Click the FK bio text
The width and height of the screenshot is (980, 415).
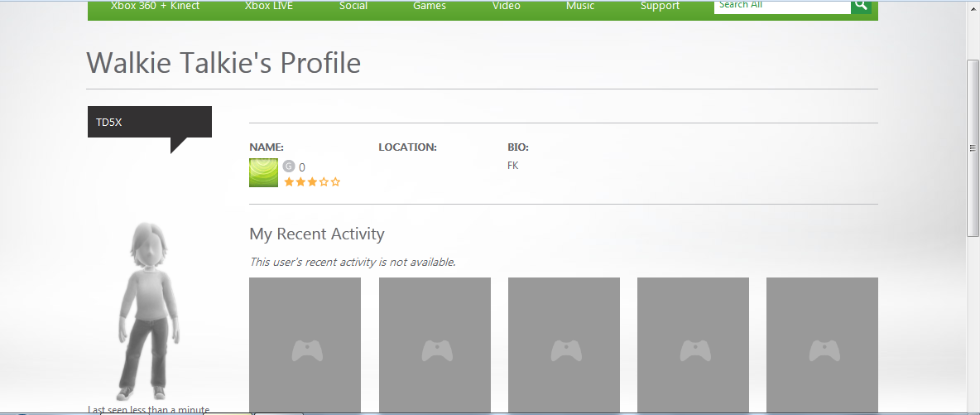[512, 166]
